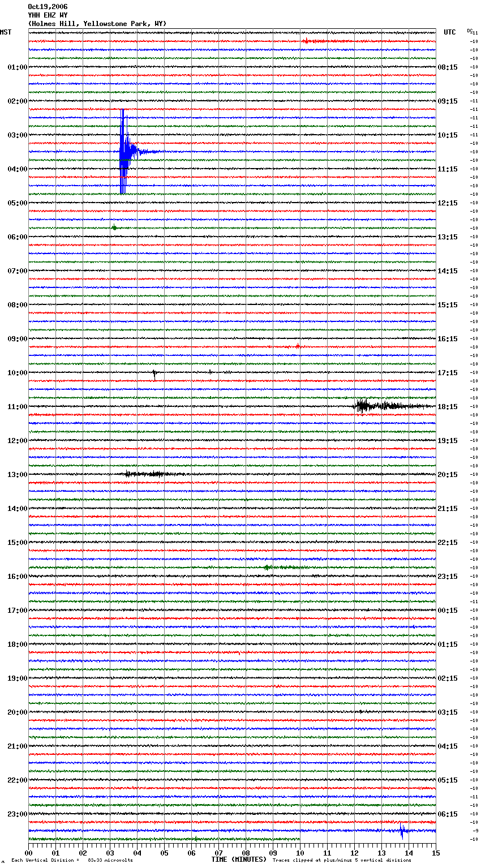Click the 01:00 MST time label

pyautogui.click(x=18, y=67)
